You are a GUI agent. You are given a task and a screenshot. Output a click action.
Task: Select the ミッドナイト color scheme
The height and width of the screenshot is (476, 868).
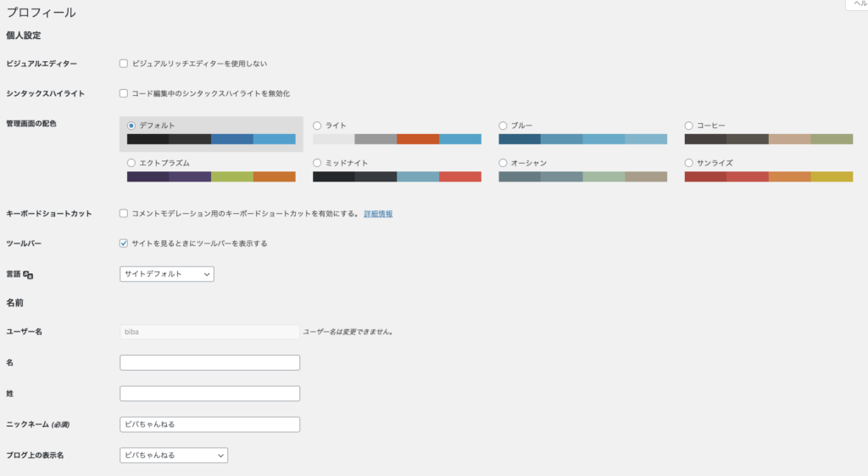317,163
